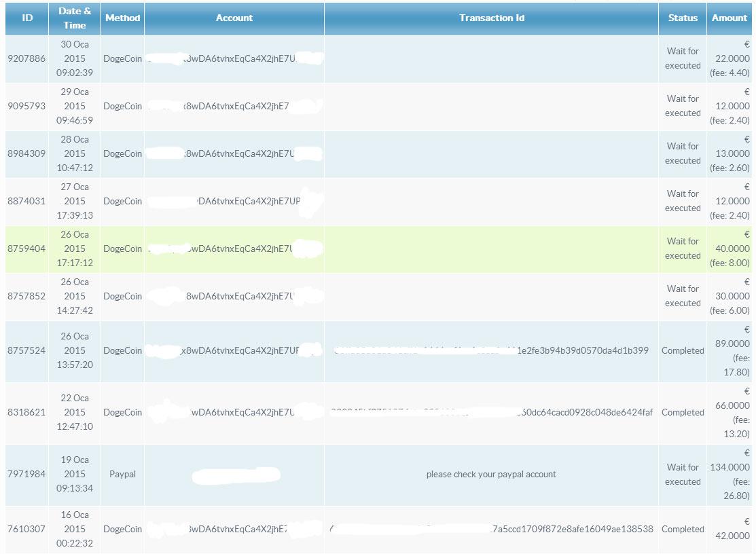This screenshot has width=756, height=554.
Task: Click the ID column header
Action: click(x=27, y=18)
